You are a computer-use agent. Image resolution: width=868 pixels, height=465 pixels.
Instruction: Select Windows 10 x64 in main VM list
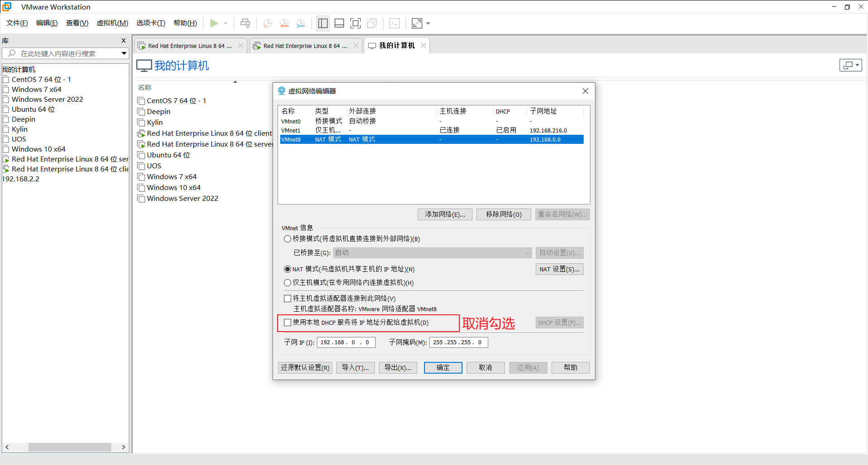[x=174, y=187]
